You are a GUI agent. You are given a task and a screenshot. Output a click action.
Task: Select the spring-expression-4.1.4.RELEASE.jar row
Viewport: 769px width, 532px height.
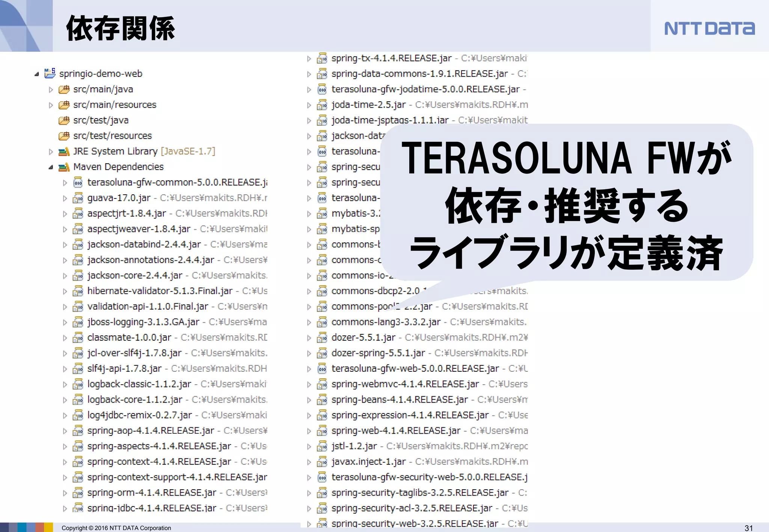point(417,415)
